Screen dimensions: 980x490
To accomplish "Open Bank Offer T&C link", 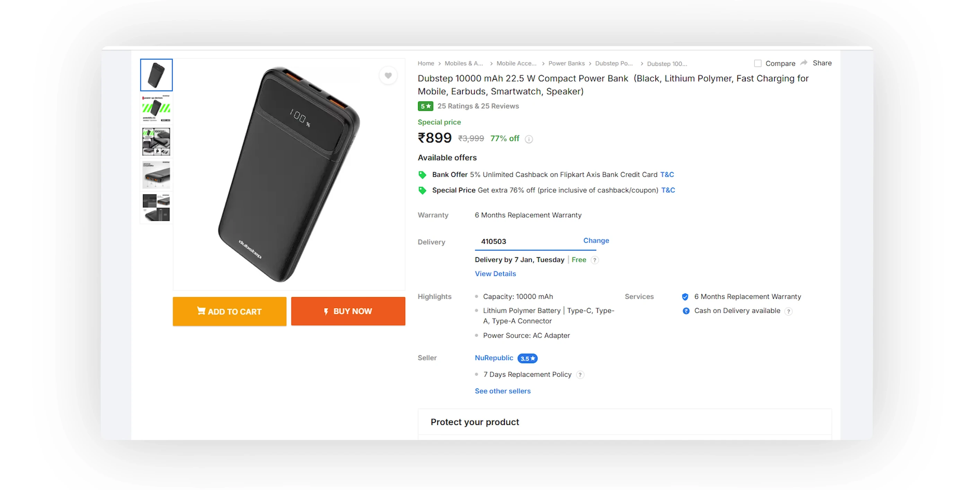I will 667,175.
